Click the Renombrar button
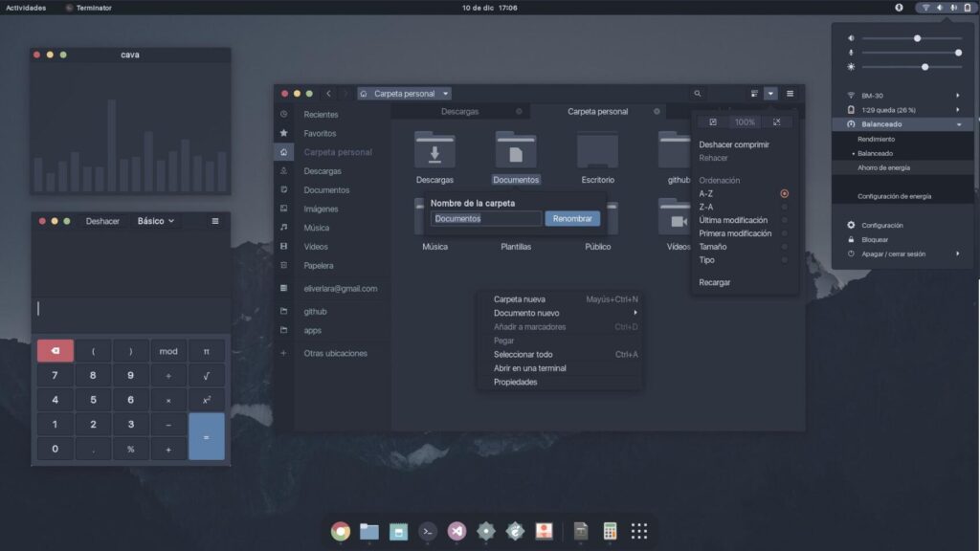Screen dimensions: 980x551 tap(572, 218)
